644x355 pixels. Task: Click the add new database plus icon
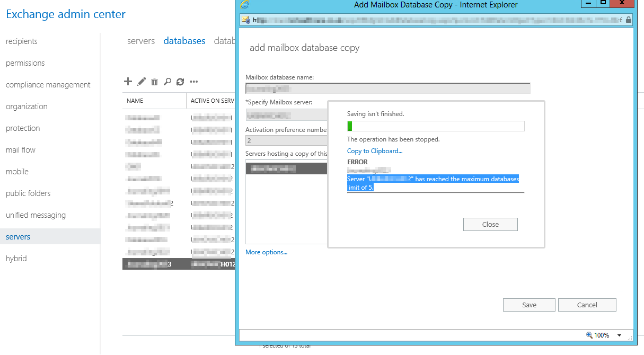click(x=128, y=82)
